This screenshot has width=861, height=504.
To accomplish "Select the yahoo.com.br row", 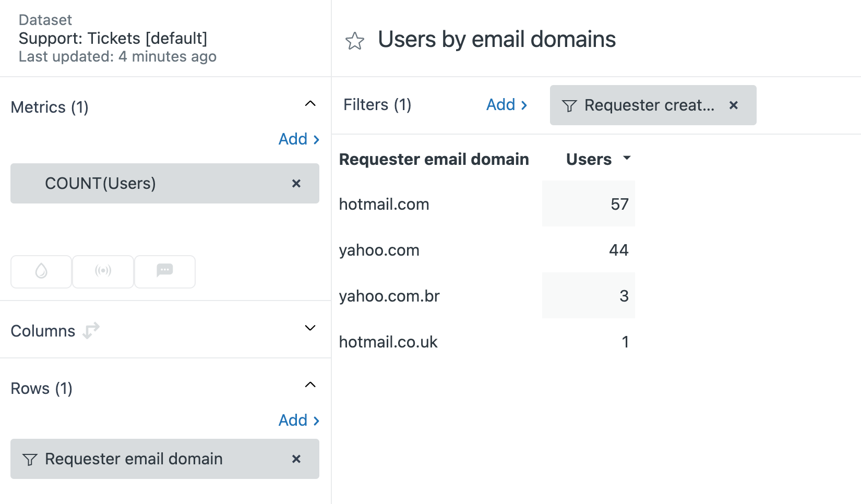I will [x=389, y=296].
